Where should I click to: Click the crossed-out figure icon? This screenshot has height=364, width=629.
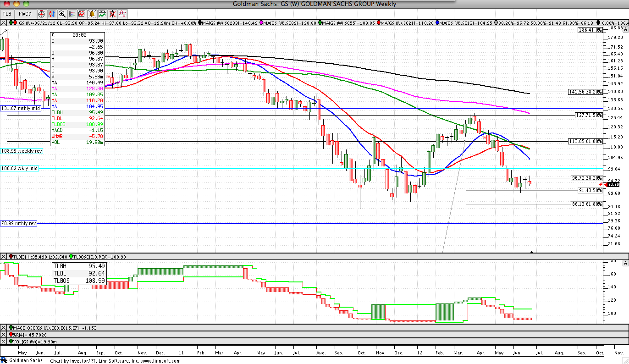pos(112,14)
